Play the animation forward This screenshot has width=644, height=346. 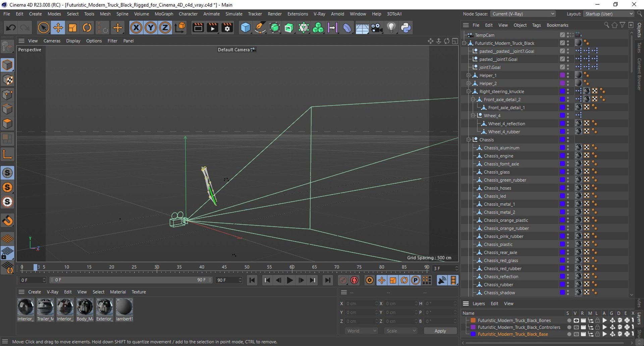290,280
